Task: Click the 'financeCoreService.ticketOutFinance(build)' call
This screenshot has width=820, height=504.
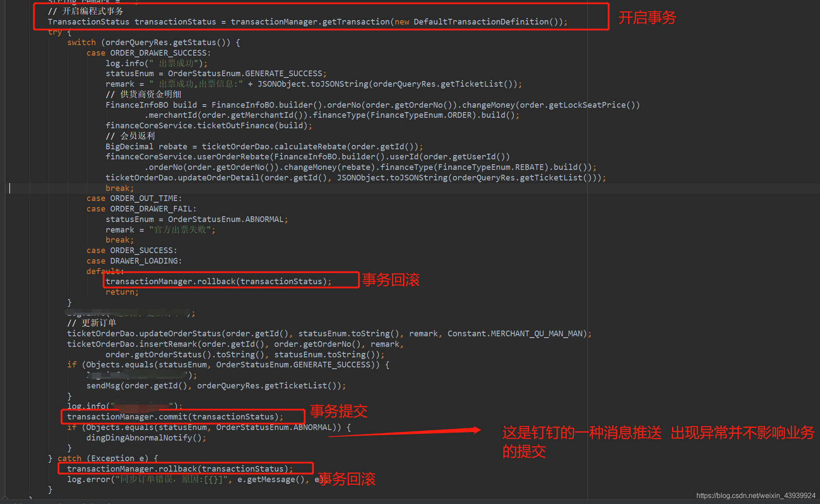Action: tap(209, 126)
